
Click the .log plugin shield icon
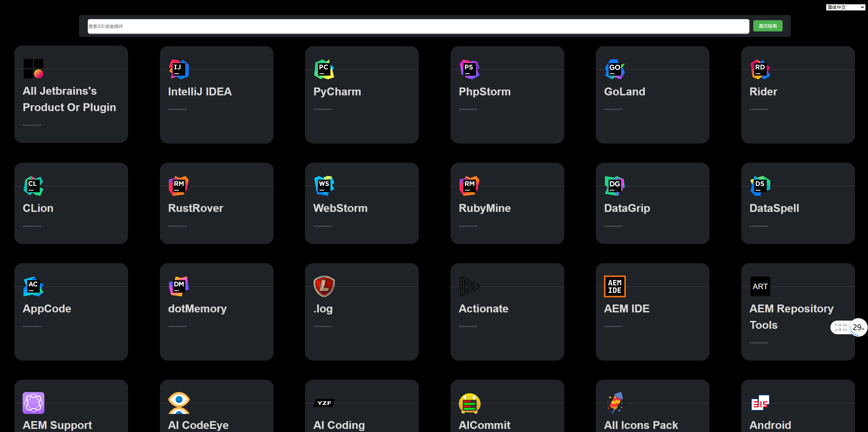click(324, 286)
